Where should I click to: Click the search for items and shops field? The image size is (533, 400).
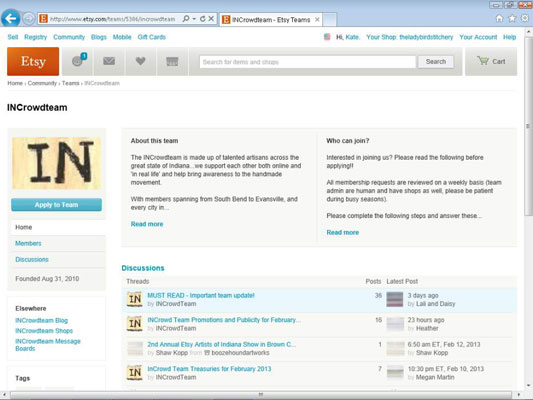pyautogui.click(x=308, y=62)
